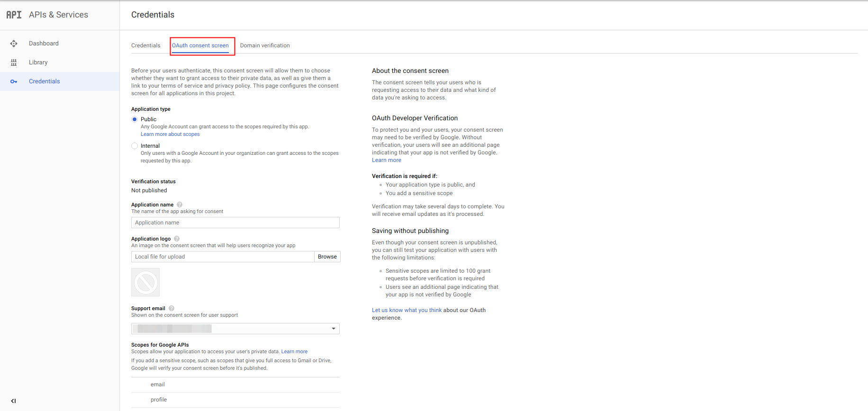Click the Not published status text
The image size is (868, 411).
[149, 190]
